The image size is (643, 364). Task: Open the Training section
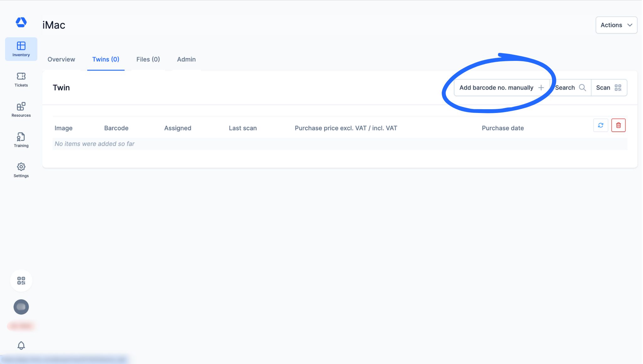coord(21,140)
